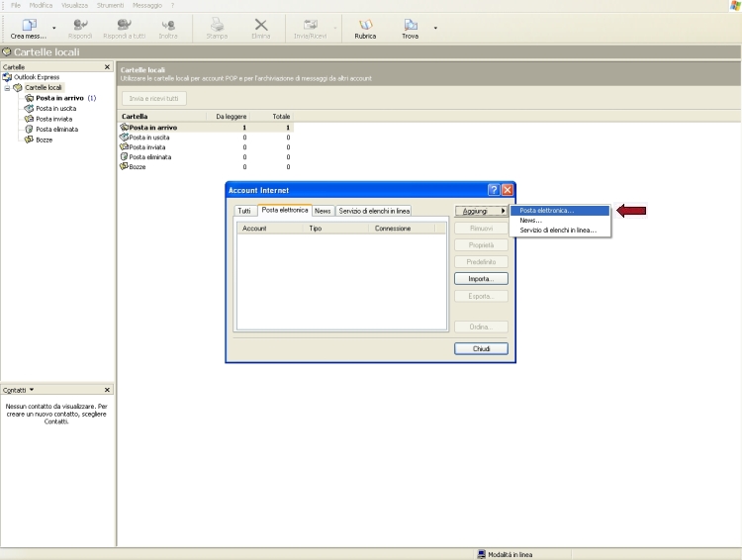Open the Rubrica address book

pos(365,29)
